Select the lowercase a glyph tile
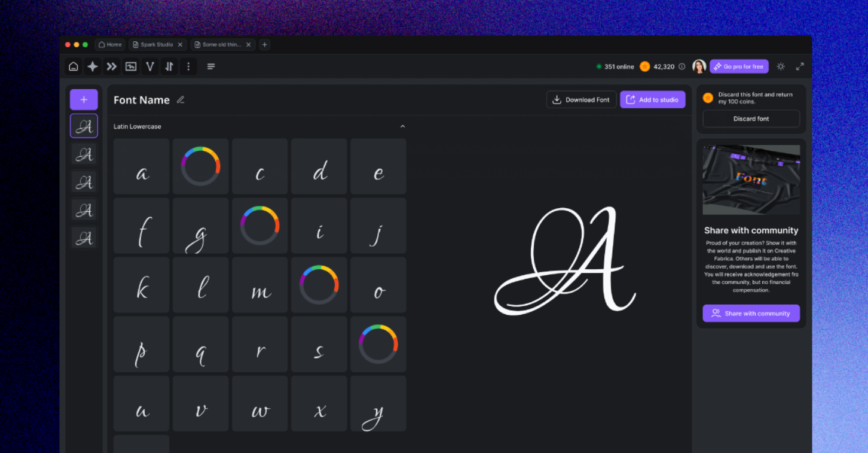Image resolution: width=868 pixels, height=453 pixels. pyautogui.click(x=142, y=166)
